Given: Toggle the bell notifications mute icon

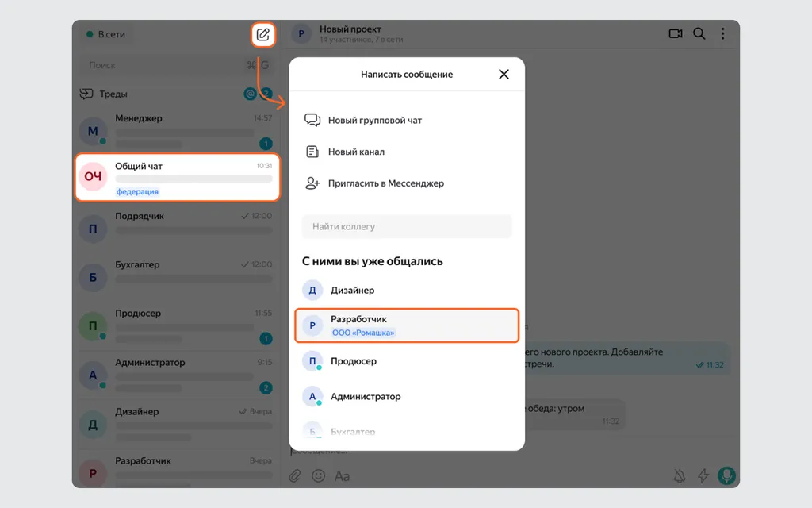Looking at the screenshot, I should 680,476.
